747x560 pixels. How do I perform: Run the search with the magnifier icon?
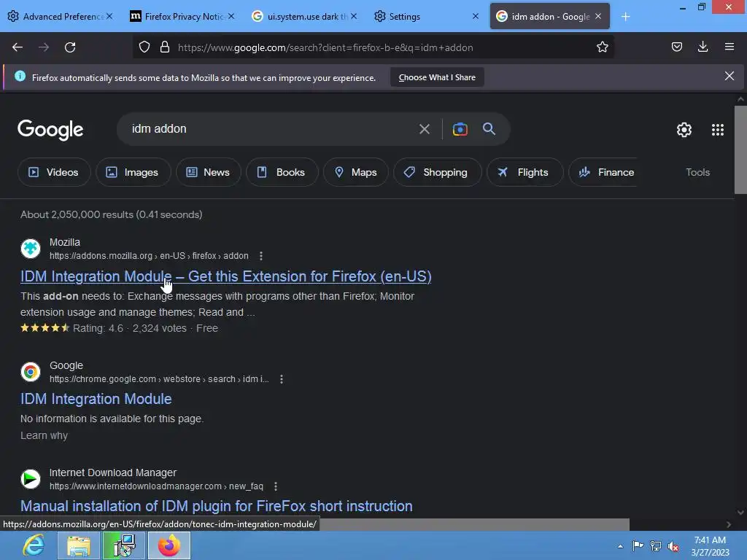(x=489, y=128)
